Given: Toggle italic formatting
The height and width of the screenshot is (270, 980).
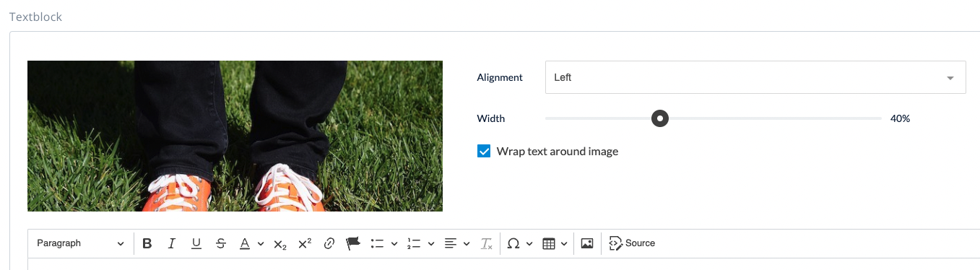Looking at the screenshot, I should [172, 243].
